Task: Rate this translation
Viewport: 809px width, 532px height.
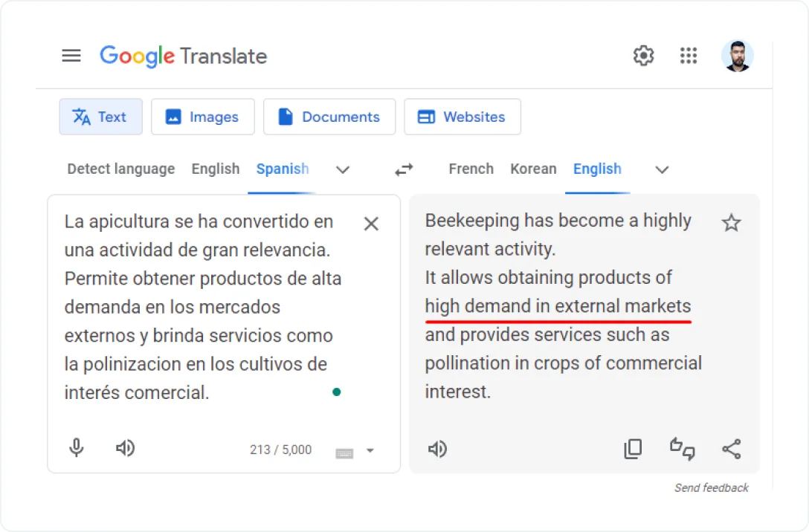Action: [x=682, y=449]
